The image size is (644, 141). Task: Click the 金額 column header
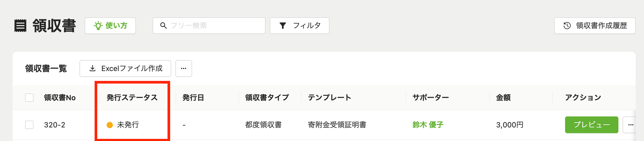tap(503, 98)
